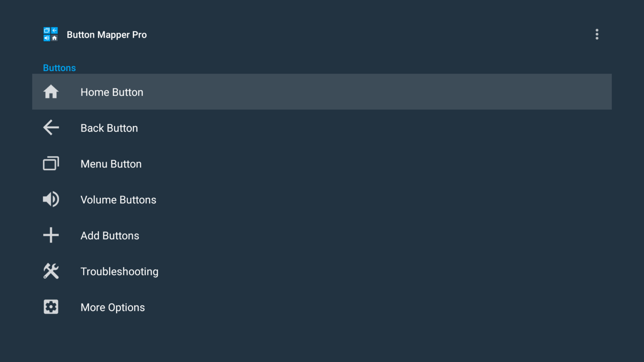Click the gear icon for More Options

pos(51,307)
